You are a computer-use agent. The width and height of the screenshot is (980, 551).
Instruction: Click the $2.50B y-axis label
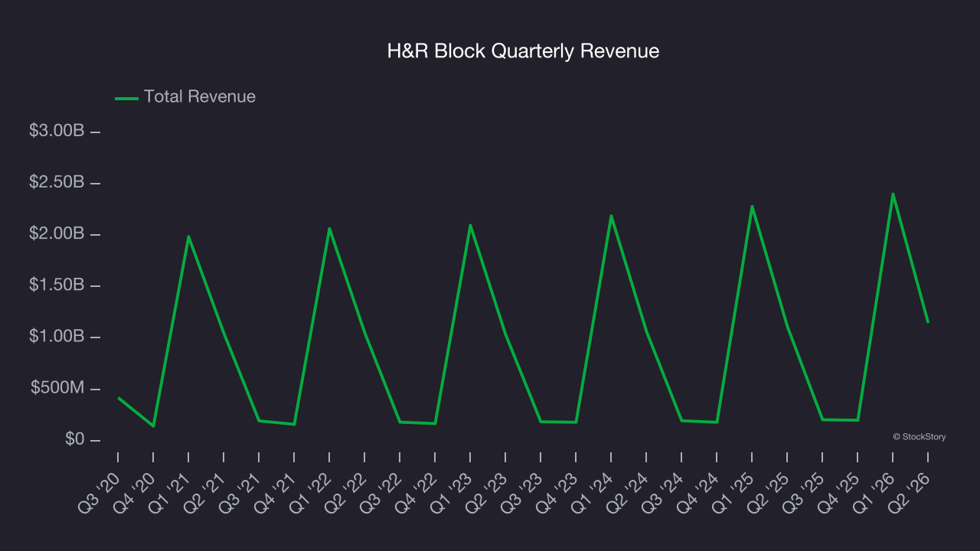[57, 183]
